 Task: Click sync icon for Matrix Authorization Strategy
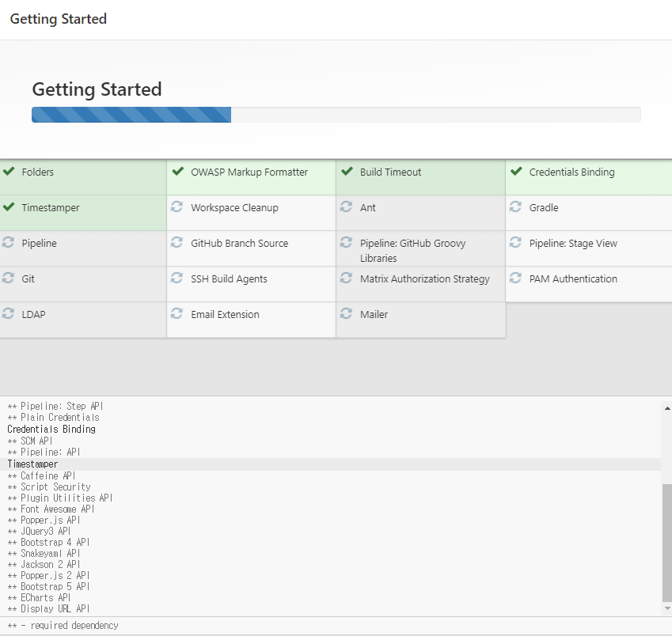[346, 278]
